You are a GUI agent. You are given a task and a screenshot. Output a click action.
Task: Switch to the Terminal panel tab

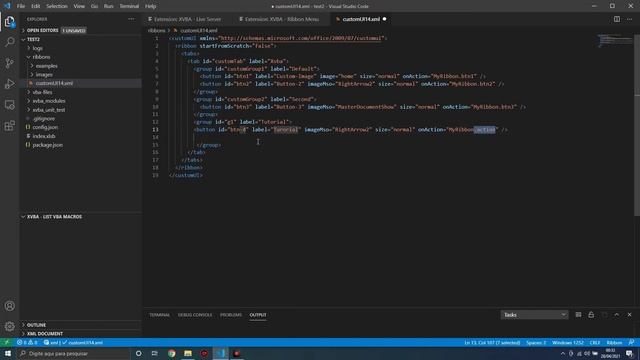pyautogui.click(x=159, y=315)
